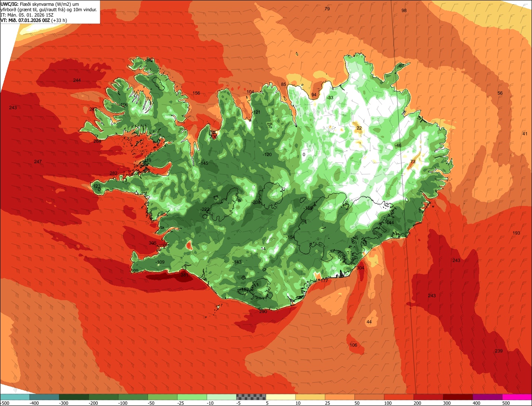Click the map value 305 off the southwest
Screen dimensions: 532x406
pyautogui.click(x=153, y=243)
